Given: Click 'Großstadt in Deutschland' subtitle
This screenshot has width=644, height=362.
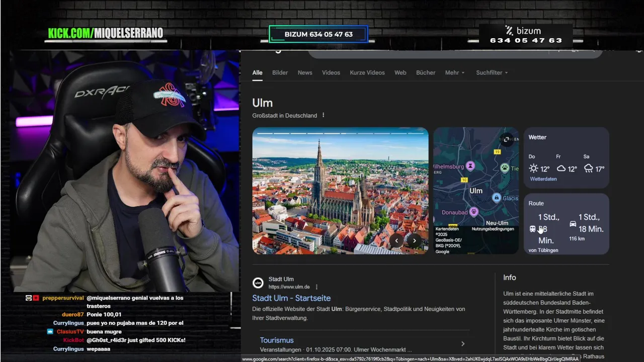Looking at the screenshot, I should (285, 115).
